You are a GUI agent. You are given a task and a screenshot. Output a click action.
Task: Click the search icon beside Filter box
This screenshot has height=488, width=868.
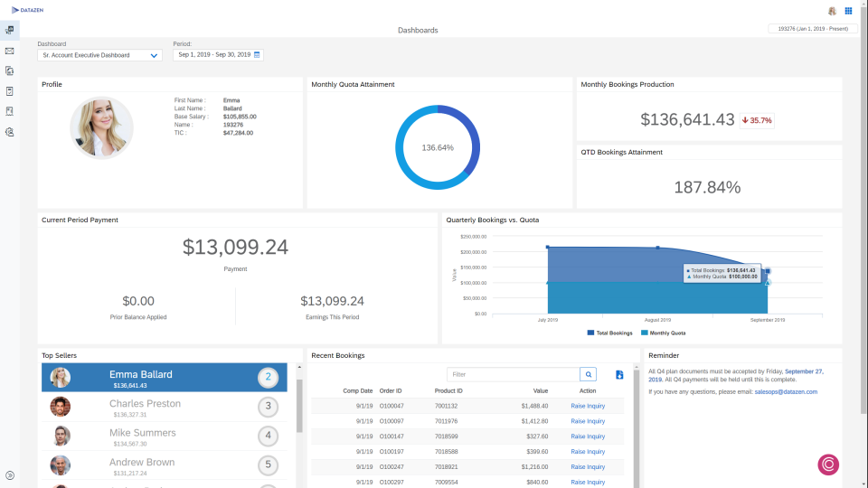click(x=588, y=374)
